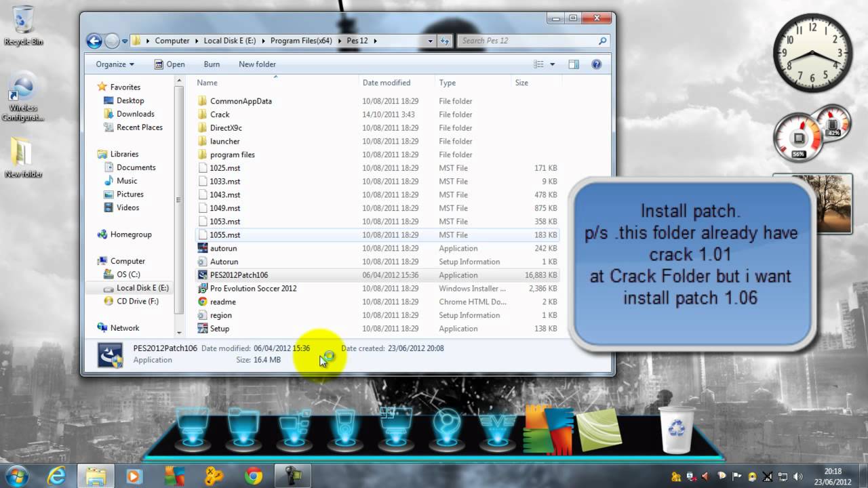The image size is (868, 488).
Task: Open the Music library
Action: (127, 181)
